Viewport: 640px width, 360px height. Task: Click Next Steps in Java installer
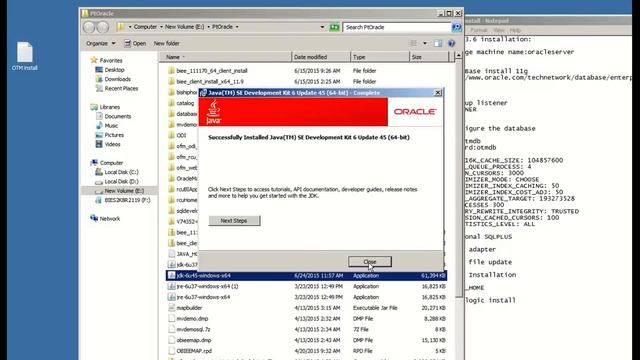coord(234,220)
